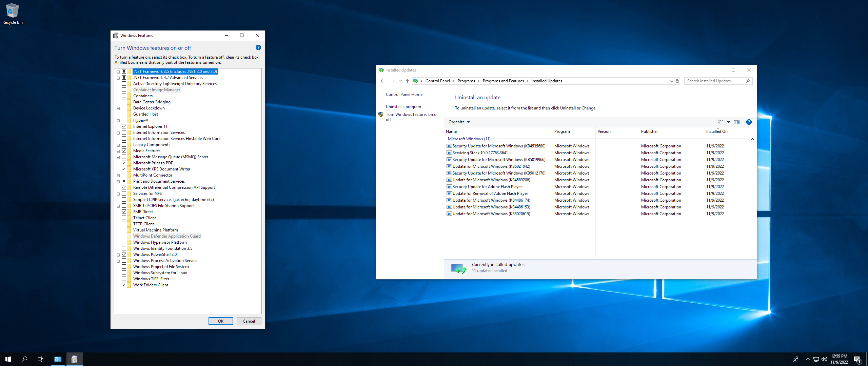Click the Windows Features title bar icon
This screenshot has width=868, height=366.
[x=116, y=36]
